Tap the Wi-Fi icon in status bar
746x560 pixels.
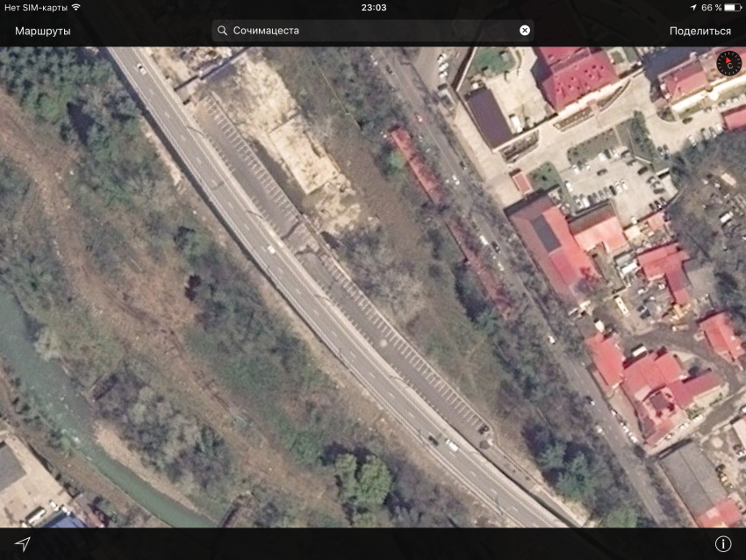(76, 7)
